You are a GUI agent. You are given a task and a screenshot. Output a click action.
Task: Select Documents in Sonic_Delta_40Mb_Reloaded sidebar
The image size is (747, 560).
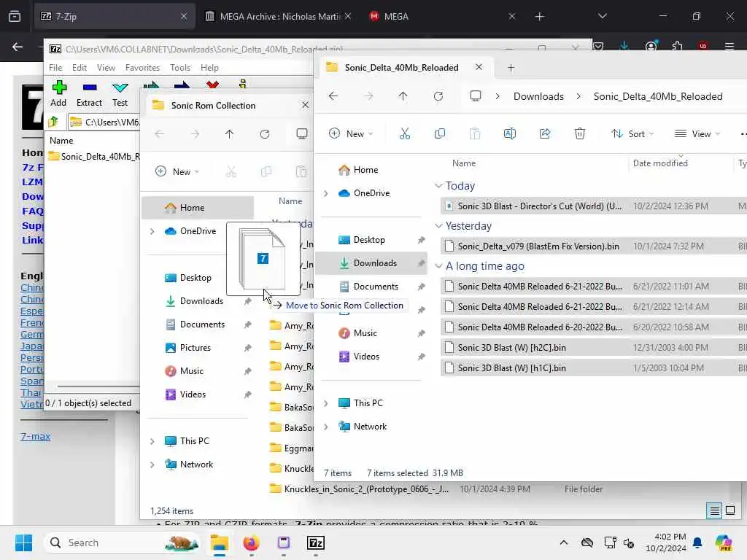pyautogui.click(x=371, y=287)
